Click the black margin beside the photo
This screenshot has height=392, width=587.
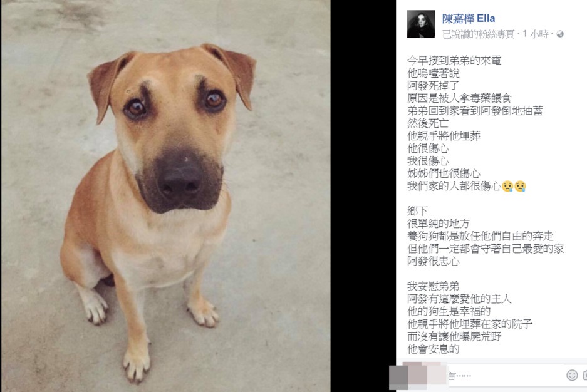pyautogui.click(x=363, y=196)
